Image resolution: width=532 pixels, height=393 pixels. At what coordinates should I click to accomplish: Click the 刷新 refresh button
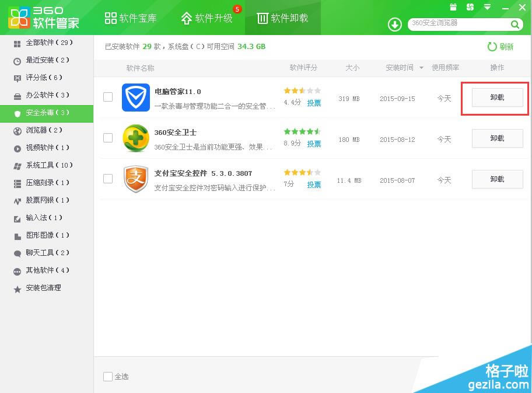point(501,47)
